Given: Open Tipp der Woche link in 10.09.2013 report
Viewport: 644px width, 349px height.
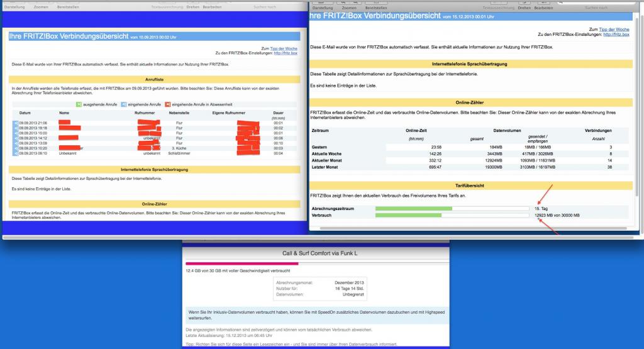Looking at the screenshot, I should tap(284, 48).
